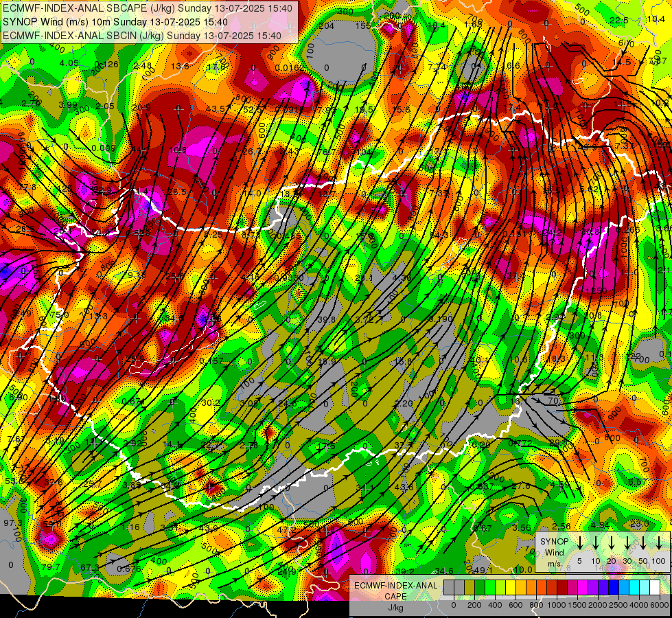Click the 22.5 value on the map

coord(619,21)
